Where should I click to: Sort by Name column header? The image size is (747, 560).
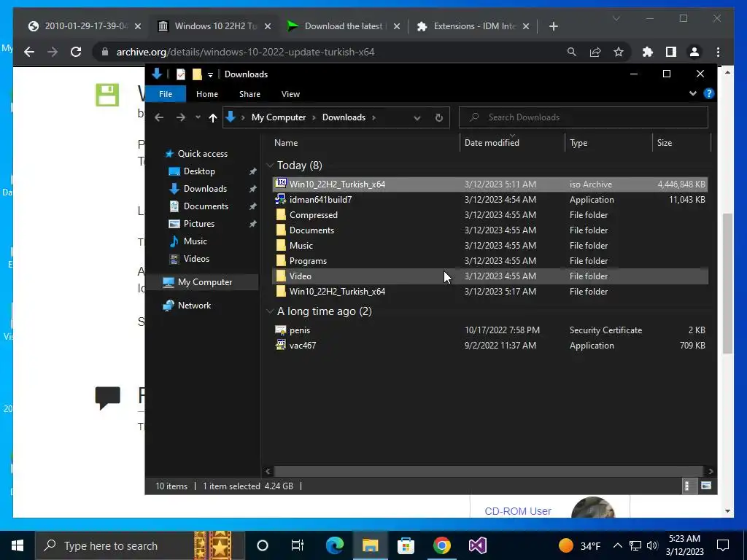(x=286, y=143)
